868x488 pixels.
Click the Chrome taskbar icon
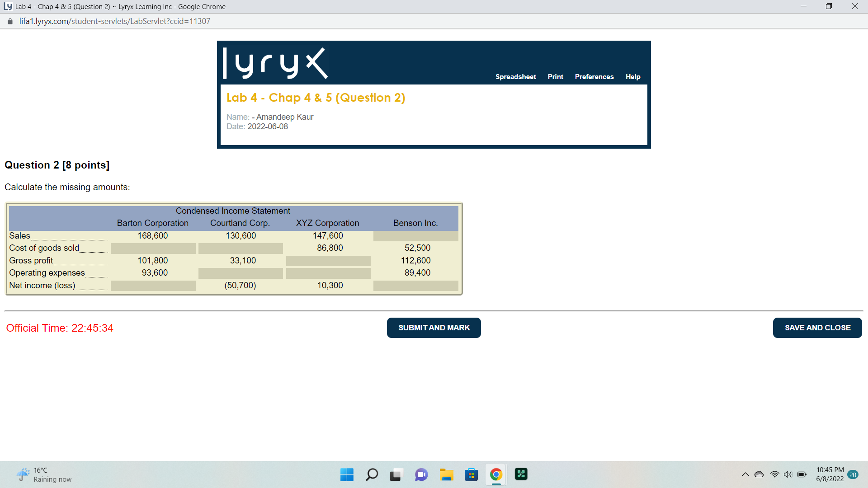coord(496,474)
